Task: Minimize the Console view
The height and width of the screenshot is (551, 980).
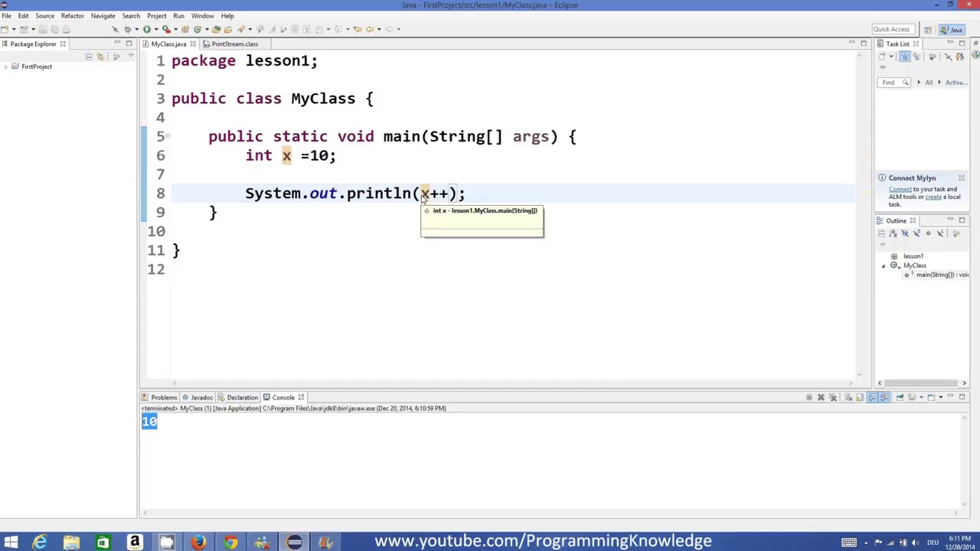Action: 950,396
